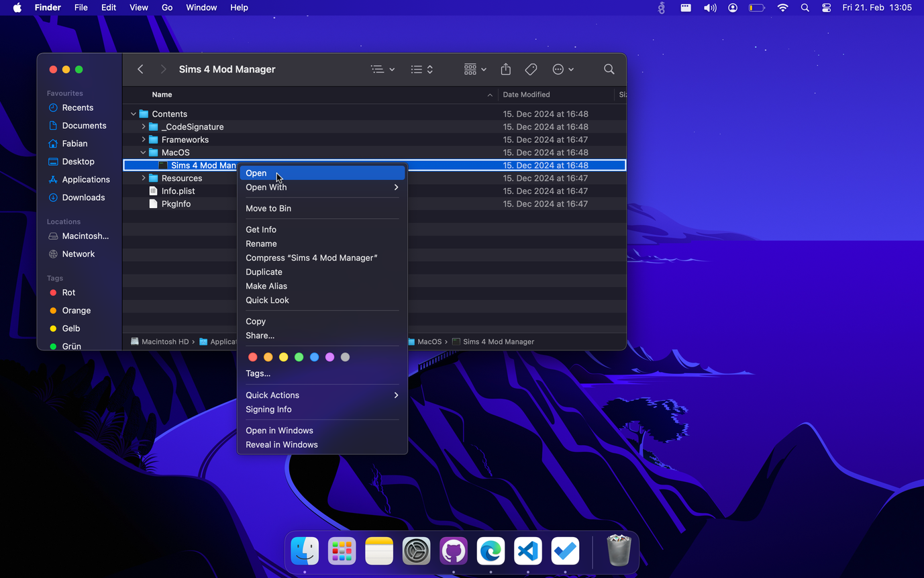Choose Get Info from context menu
The image size is (924, 578).
322,230
